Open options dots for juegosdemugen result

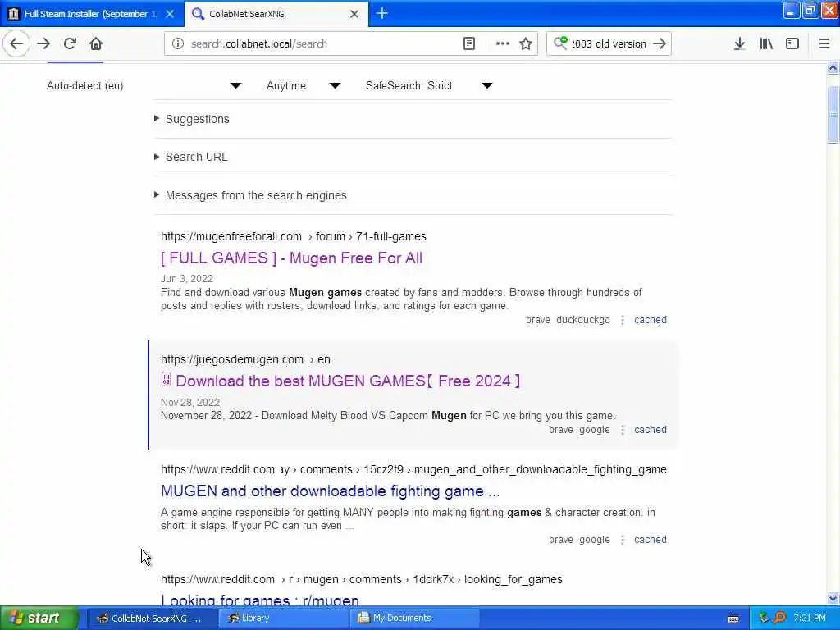coord(623,430)
